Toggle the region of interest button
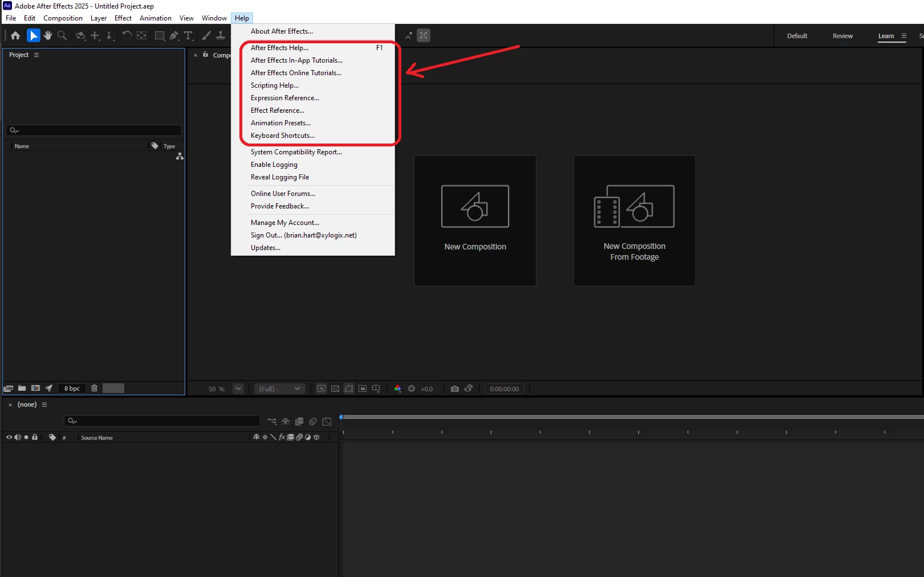The image size is (924, 577). pyautogui.click(x=363, y=388)
